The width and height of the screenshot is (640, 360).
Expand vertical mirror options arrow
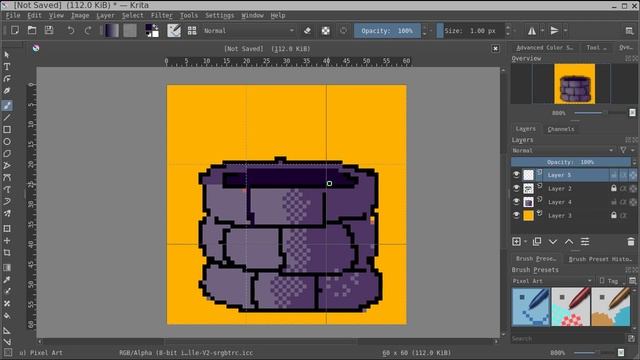pos(565,31)
